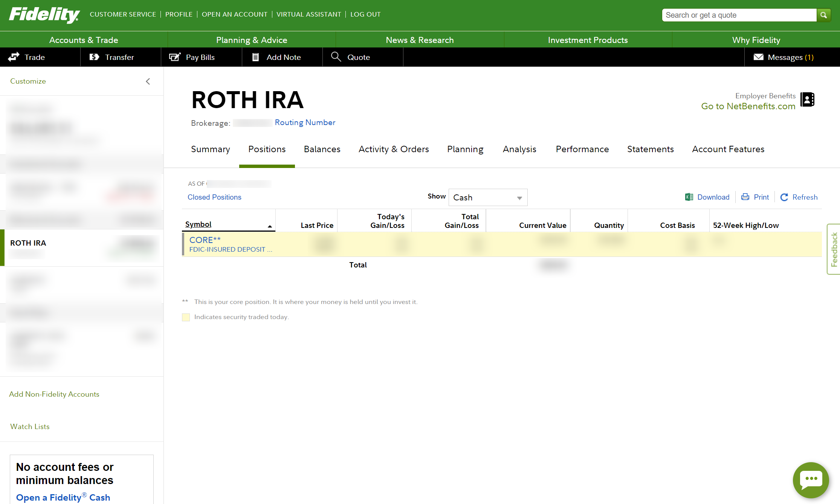Open the Watch Lists link
The image size is (840, 504).
click(30, 426)
